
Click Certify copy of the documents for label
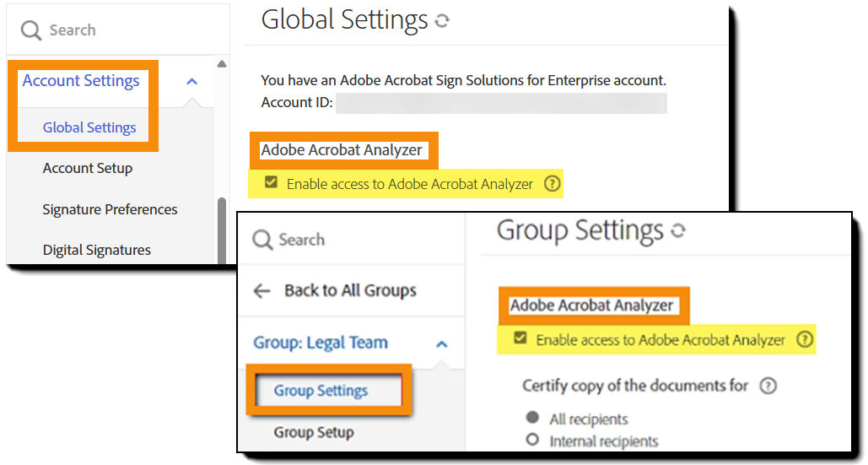[x=635, y=386]
